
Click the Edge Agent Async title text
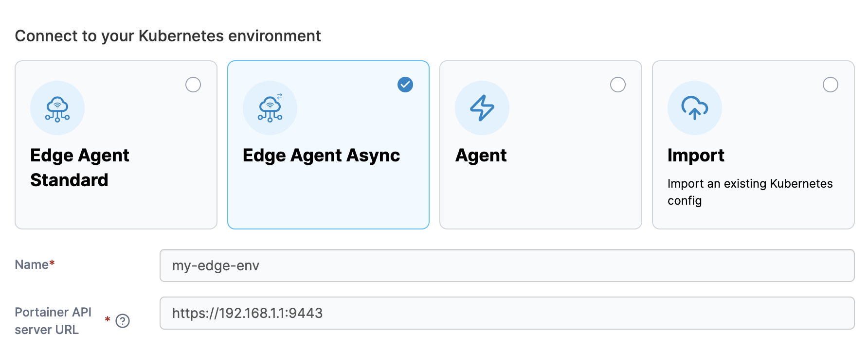321,156
